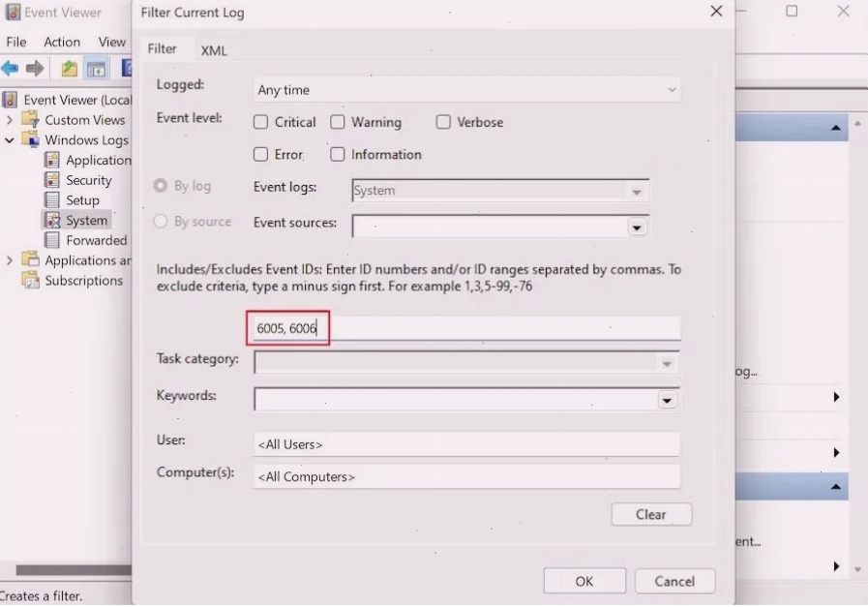Screen dimensions: 868x607
Task: Check the Warning event level box
Action: [337, 122]
